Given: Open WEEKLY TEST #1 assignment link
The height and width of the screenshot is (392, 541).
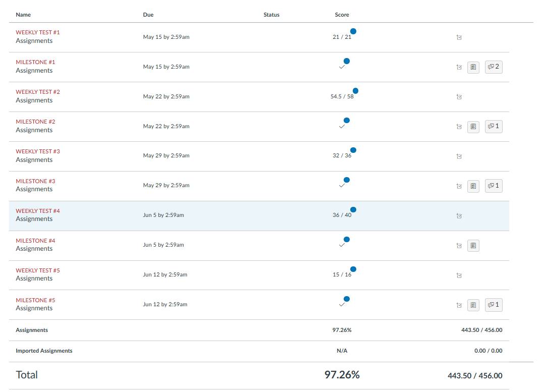Looking at the screenshot, I should 38,32.
